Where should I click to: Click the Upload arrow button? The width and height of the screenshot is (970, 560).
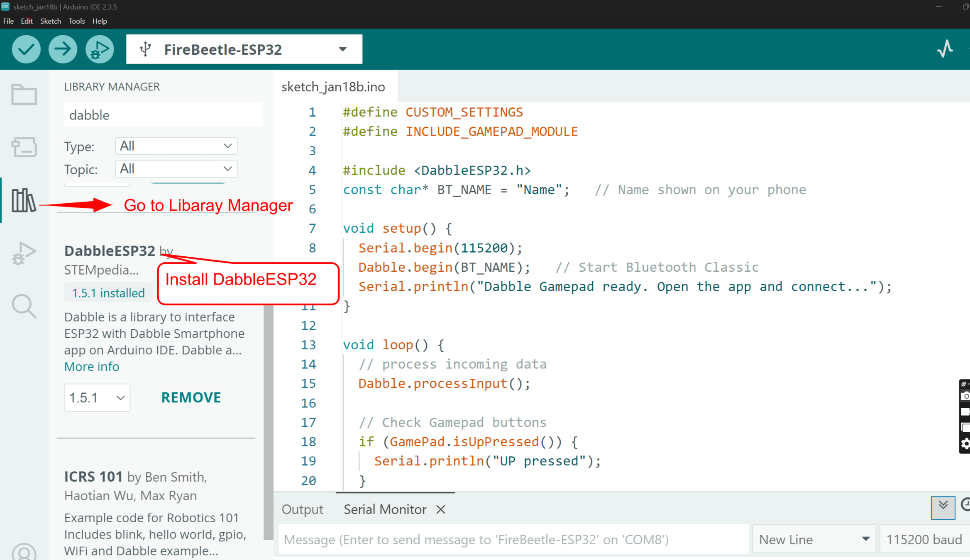(63, 49)
